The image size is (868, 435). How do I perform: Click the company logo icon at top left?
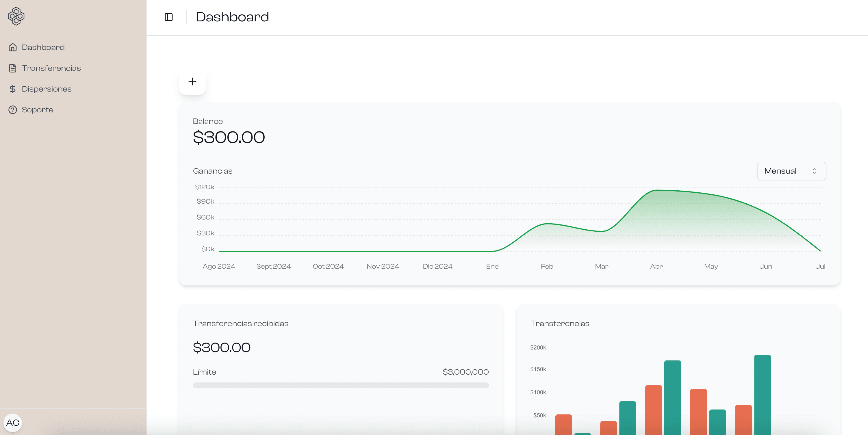[x=16, y=16]
